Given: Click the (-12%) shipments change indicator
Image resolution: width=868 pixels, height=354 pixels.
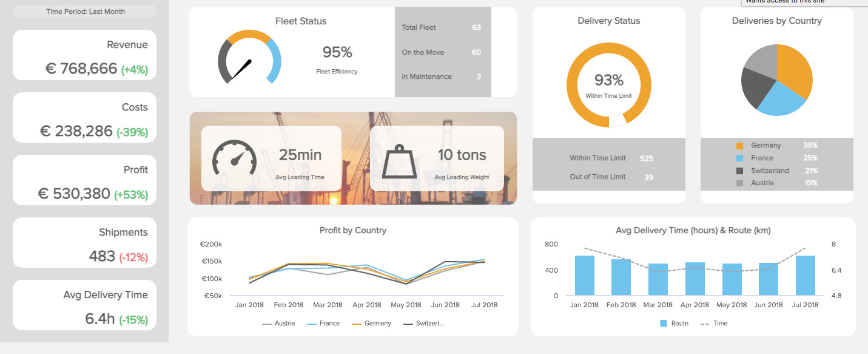Looking at the screenshot, I should [x=133, y=257].
